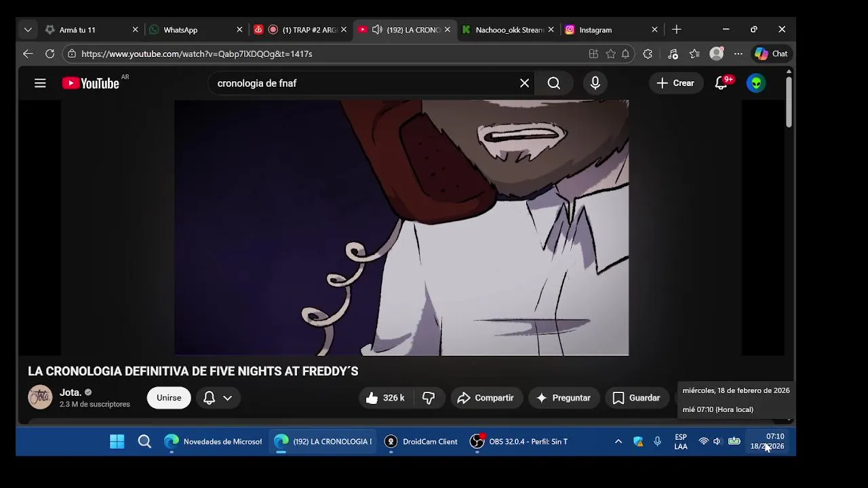The image size is (868, 488).
Task: Open Windows taskbar search
Action: 144,442
